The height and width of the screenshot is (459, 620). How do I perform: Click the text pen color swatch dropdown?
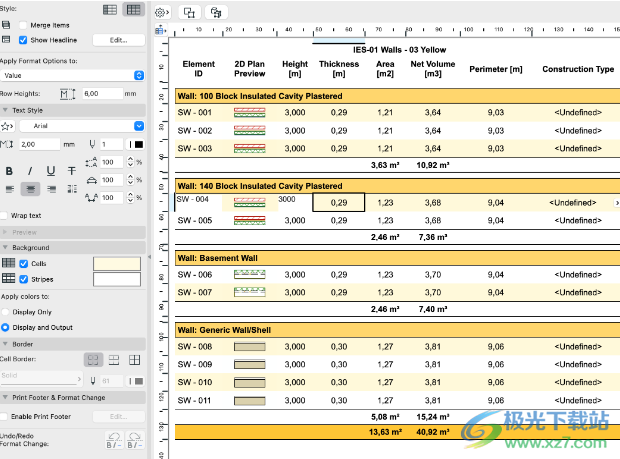click(x=136, y=144)
